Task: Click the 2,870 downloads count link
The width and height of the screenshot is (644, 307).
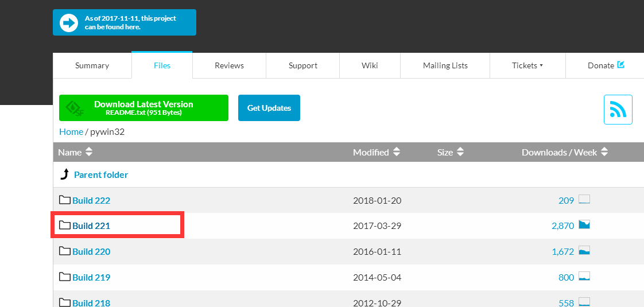Action: (562, 226)
